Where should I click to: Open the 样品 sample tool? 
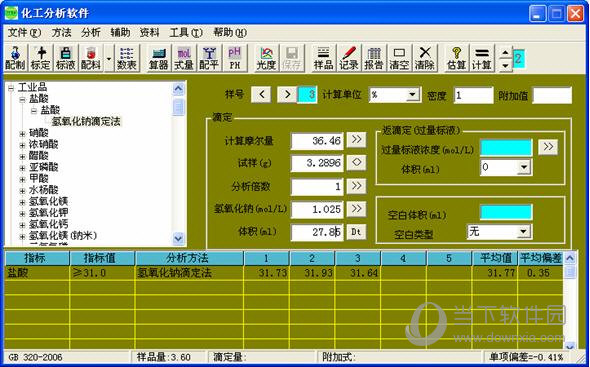[323, 58]
